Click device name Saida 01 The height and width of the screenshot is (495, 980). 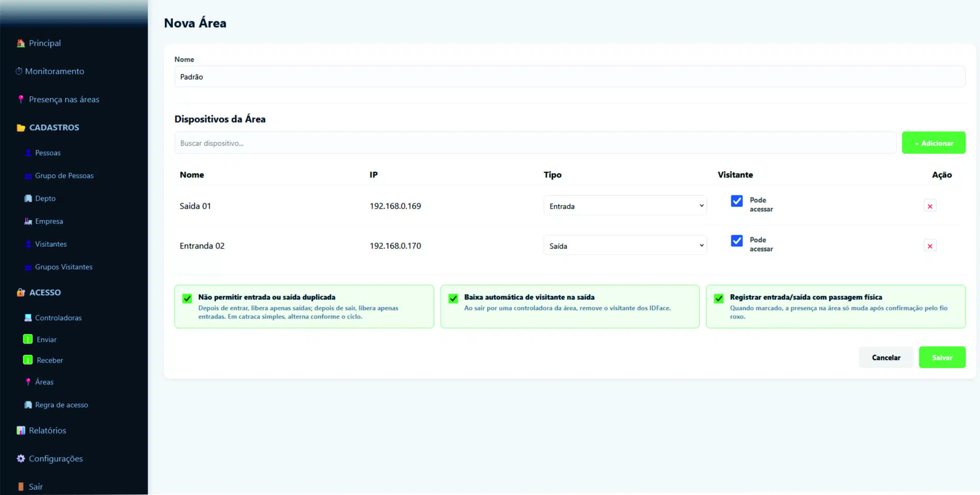195,206
